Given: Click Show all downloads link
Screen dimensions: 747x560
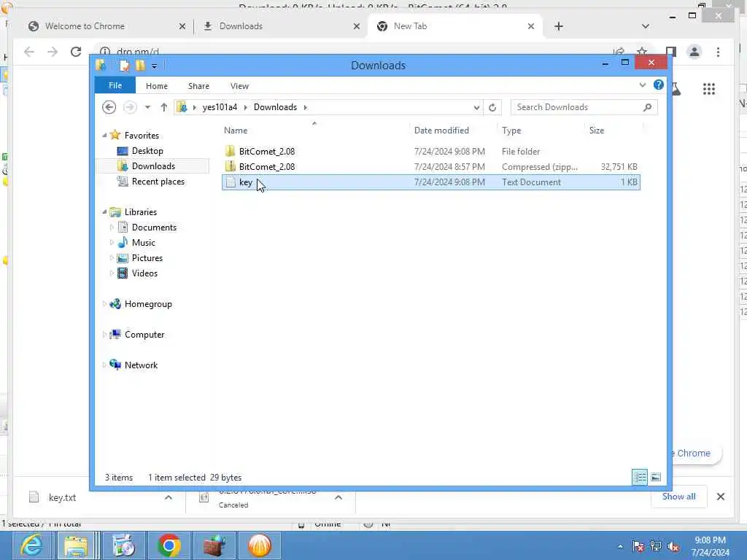Looking at the screenshot, I should pyautogui.click(x=678, y=496).
